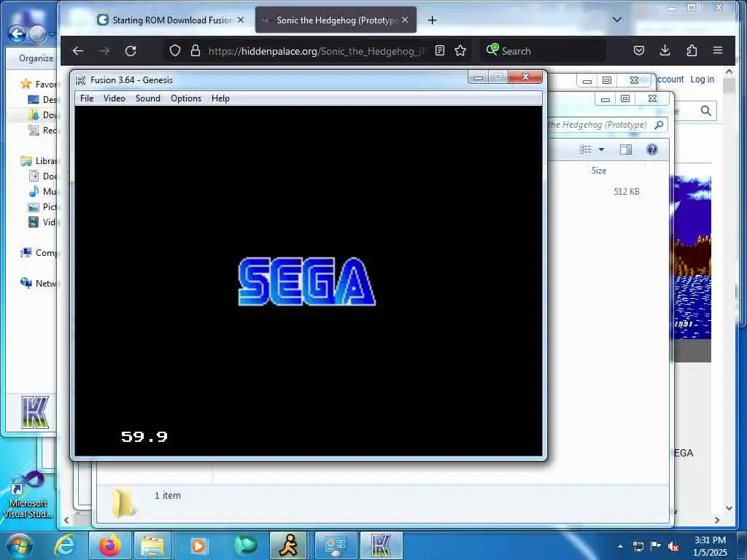This screenshot has height=560, width=747.
Task: Select Network in Explorer navigation
Action: point(39,284)
